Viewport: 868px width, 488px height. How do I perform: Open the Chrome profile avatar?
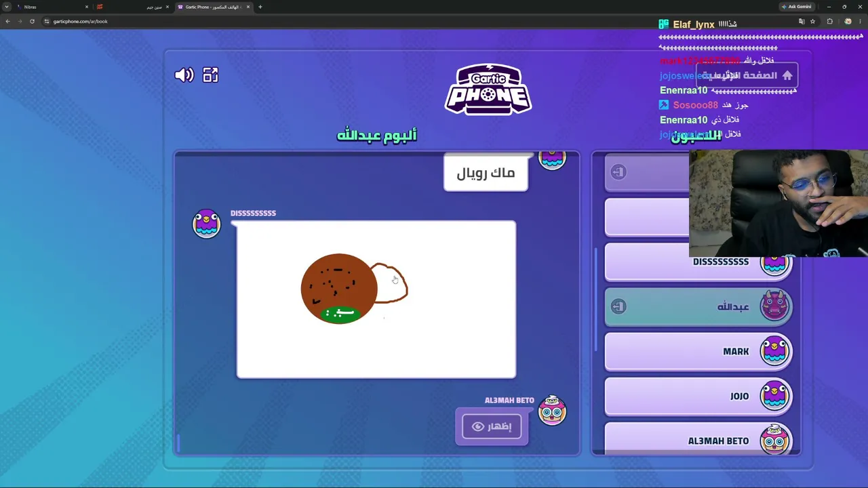848,21
